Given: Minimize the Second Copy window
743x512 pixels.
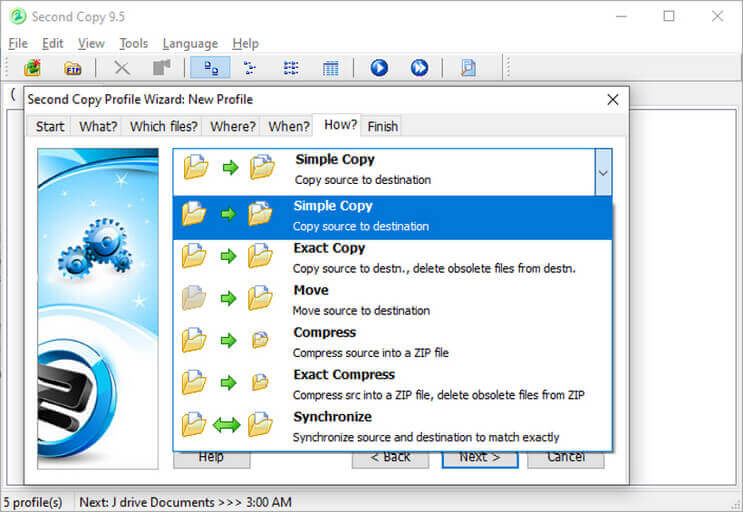Looking at the screenshot, I should click(x=621, y=17).
